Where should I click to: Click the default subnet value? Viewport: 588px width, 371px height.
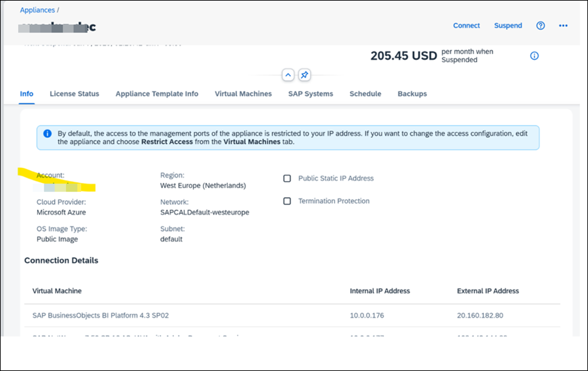click(x=171, y=239)
